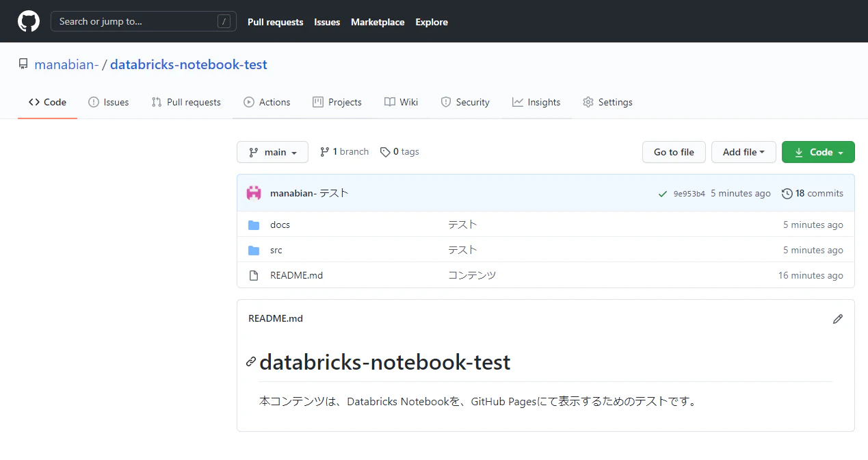The height and width of the screenshot is (460, 868).
Task: Go to the Actions tab
Action: (x=267, y=102)
